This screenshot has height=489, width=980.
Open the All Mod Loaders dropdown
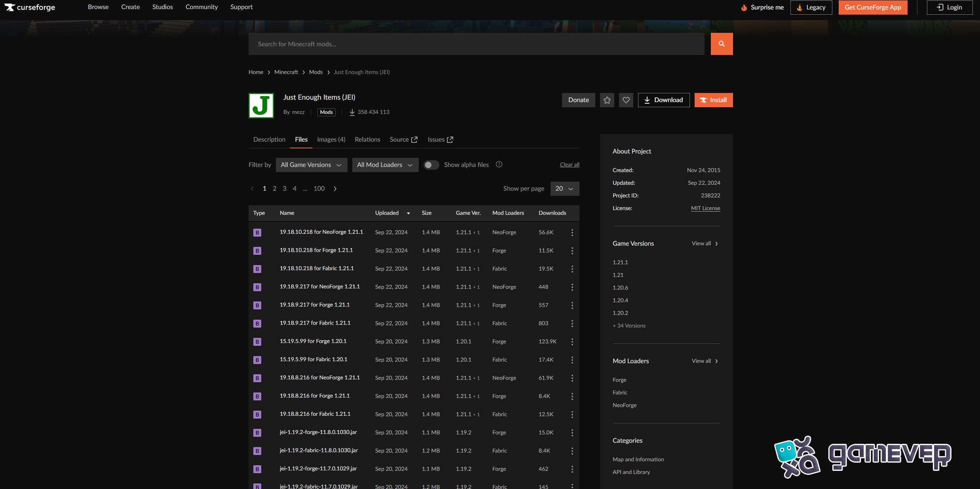384,165
